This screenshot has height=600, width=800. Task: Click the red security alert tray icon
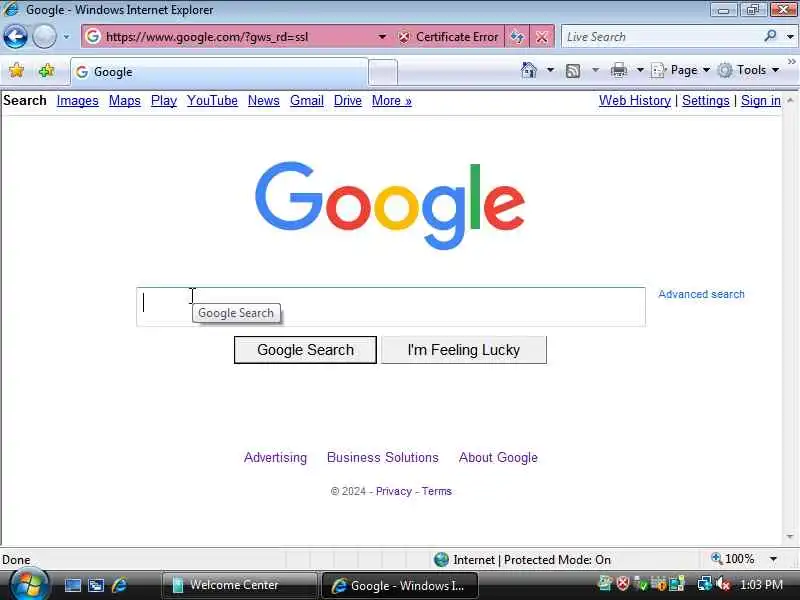[622, 583]
